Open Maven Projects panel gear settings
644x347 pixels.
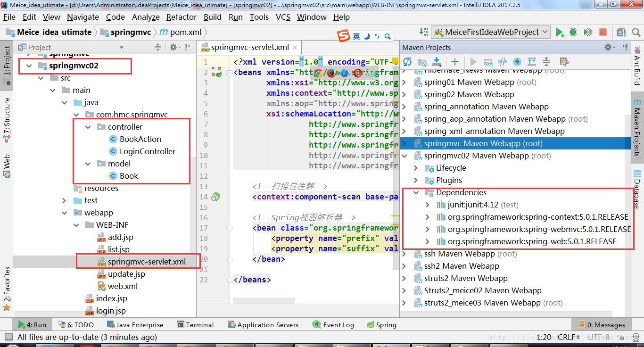click(x=610, y=47)
